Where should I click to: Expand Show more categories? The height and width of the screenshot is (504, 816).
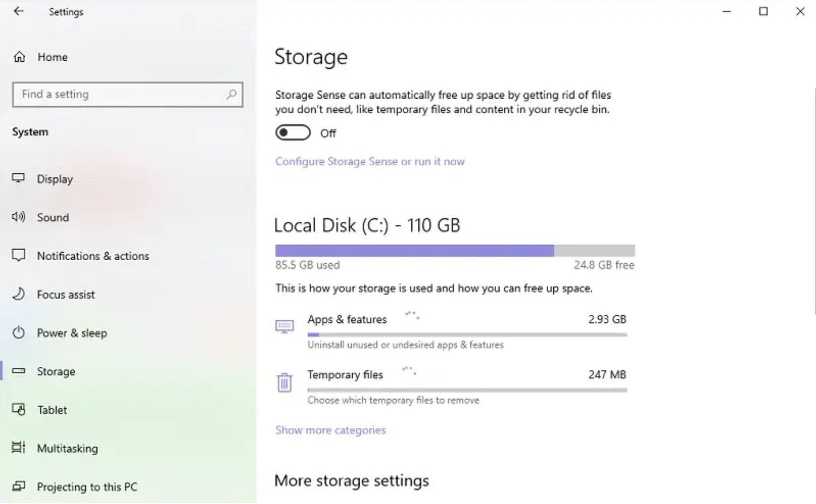330,430
